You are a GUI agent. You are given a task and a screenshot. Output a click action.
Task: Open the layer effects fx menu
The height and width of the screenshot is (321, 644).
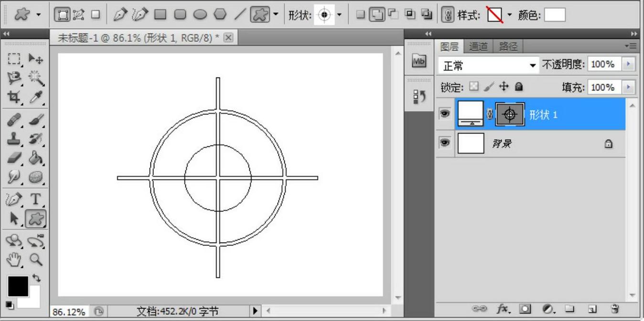[502, 309]
